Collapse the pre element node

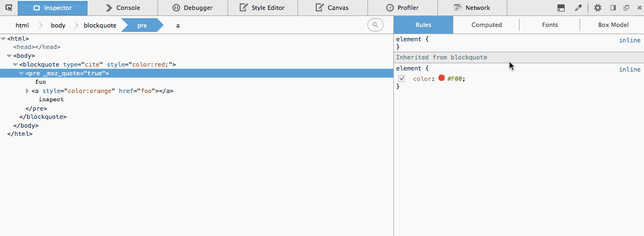coord(21,73)
